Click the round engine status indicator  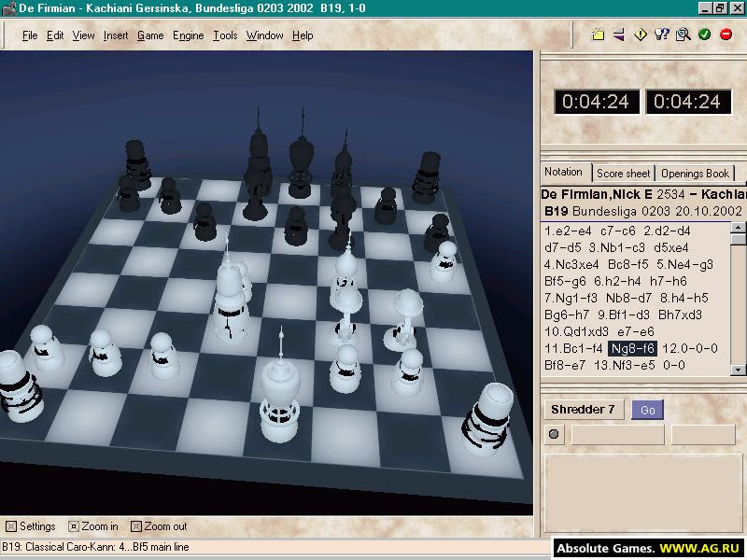tap(554, 434)
